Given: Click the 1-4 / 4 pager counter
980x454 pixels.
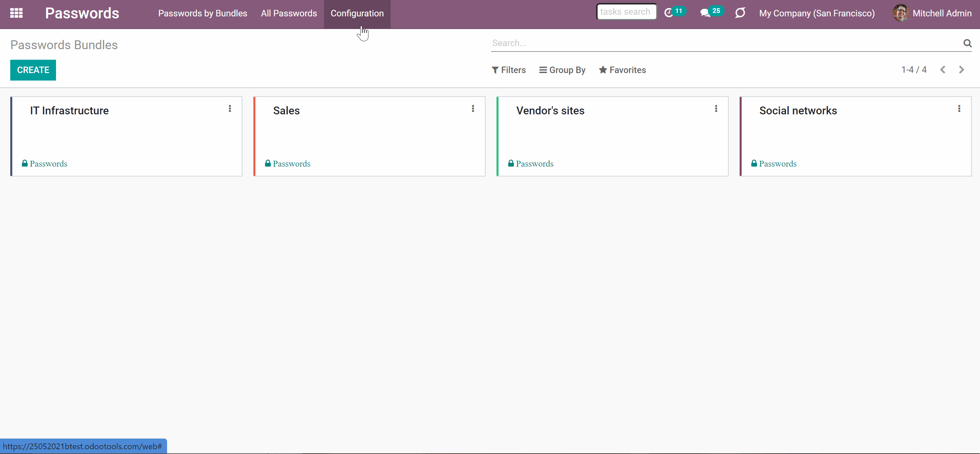Looking at the screenshot, I should (914, 70).
